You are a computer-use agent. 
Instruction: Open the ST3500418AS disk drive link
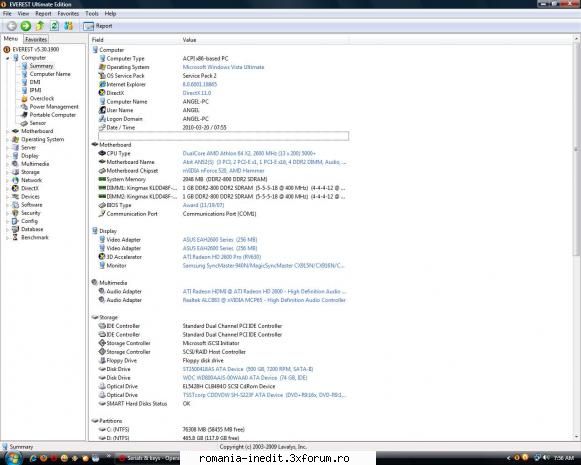(248, 369)
